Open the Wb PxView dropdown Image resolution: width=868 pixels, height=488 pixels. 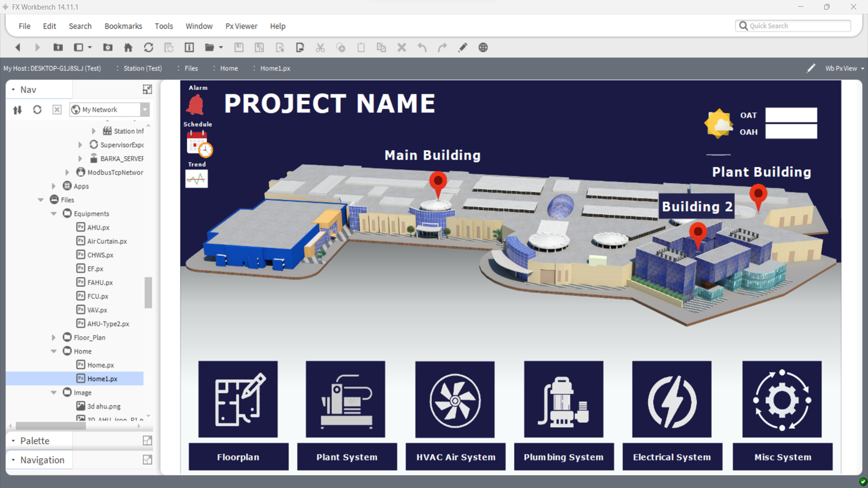(844, 68)
